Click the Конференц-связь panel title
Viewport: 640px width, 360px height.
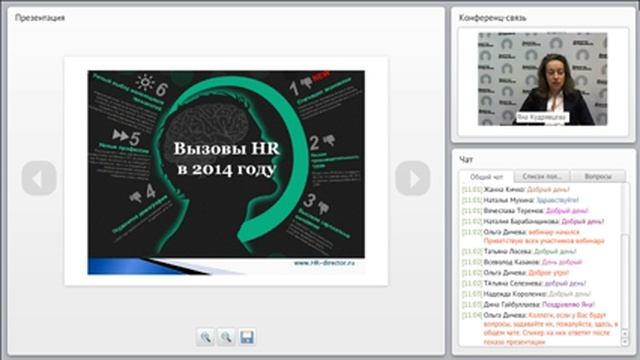(x=492, y=18)
